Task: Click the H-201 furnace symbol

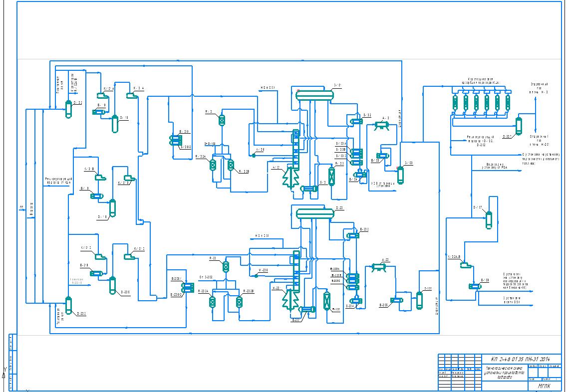Action: (x=288, y=299)
